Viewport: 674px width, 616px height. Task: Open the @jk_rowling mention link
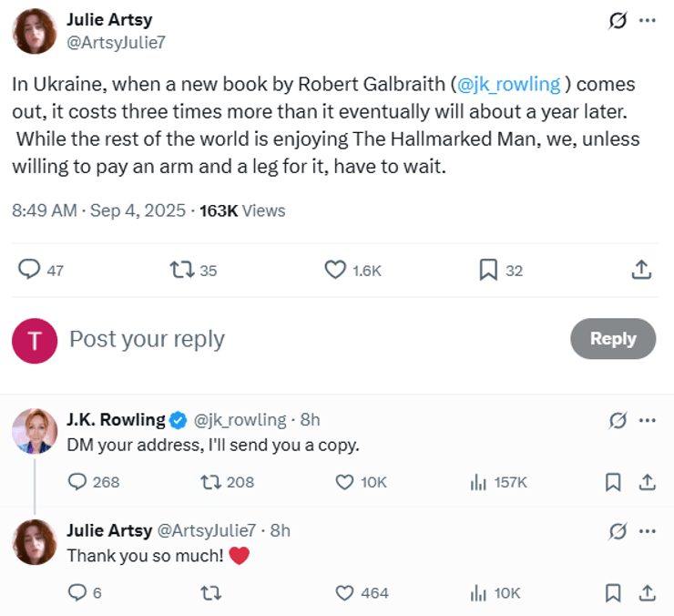[508, 85]
